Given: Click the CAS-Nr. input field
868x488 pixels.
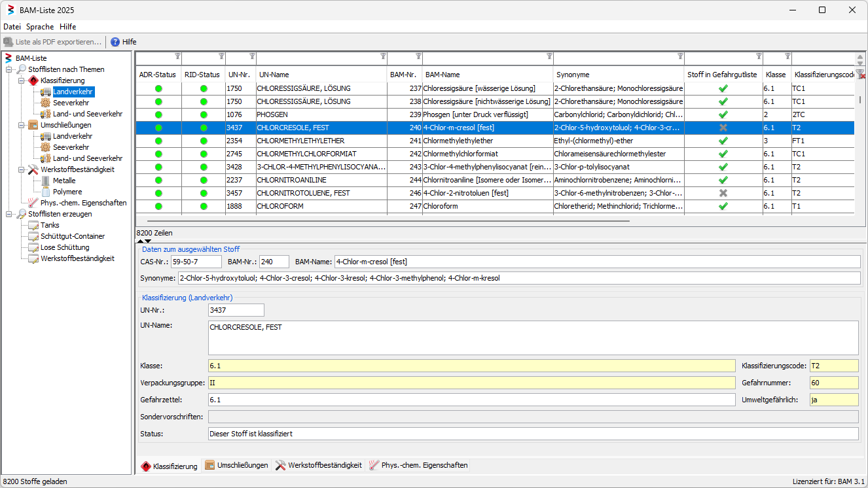Looking at the screenshot, I should click(x=196, y=262).
